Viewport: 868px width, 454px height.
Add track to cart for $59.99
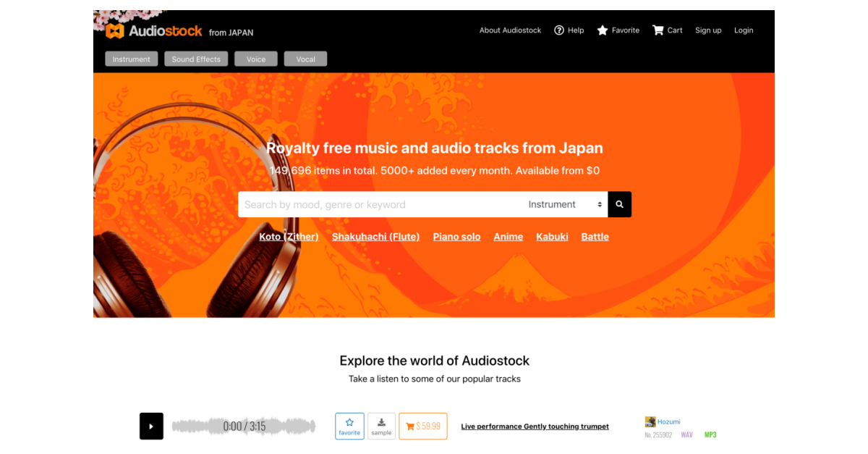(x=423, y=426)
